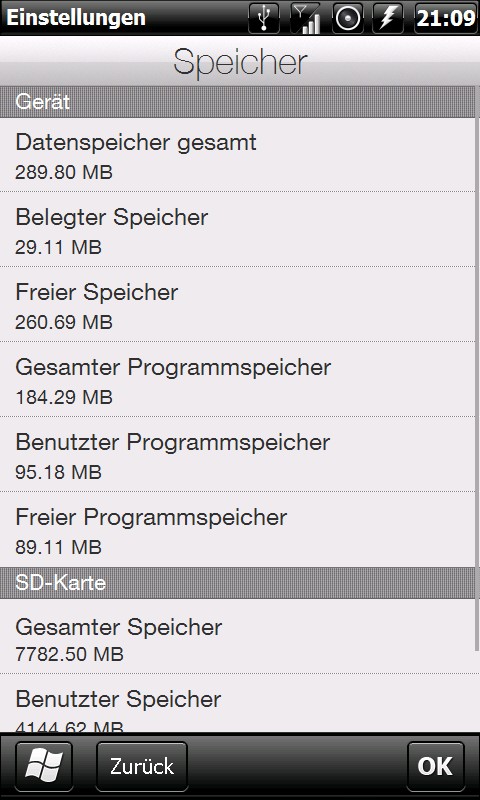480x800 pixels.
Task: Select Gesamter Programmspeicher entry
Action: point(237,379)
